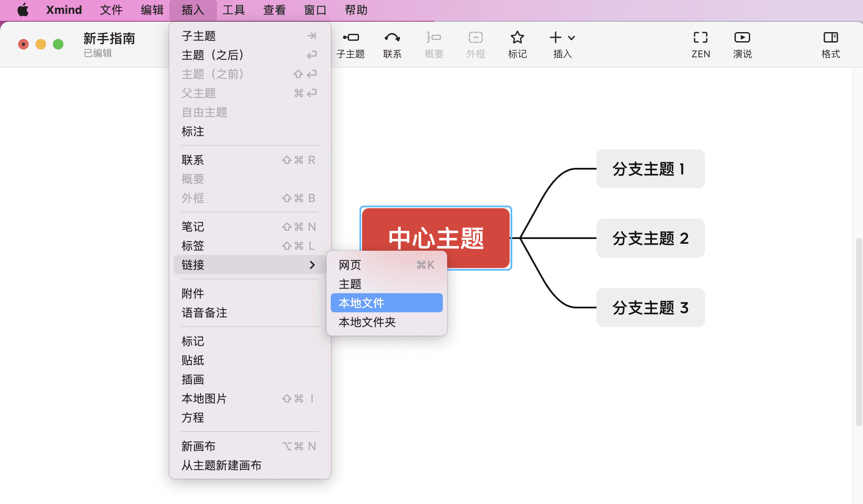Choose 本地图片 from the insert menu
Screen dimensions: 863x504
204,399
